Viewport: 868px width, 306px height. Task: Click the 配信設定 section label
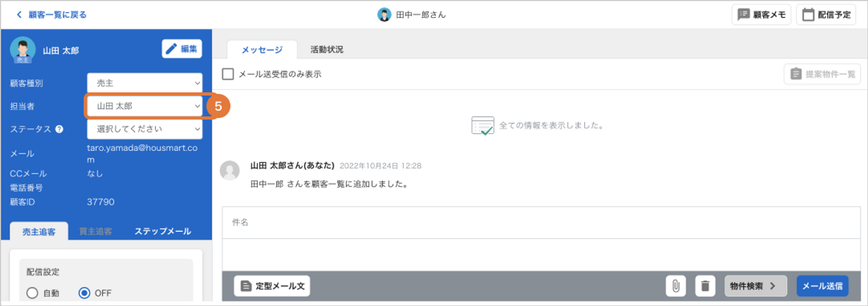[43, 272]
